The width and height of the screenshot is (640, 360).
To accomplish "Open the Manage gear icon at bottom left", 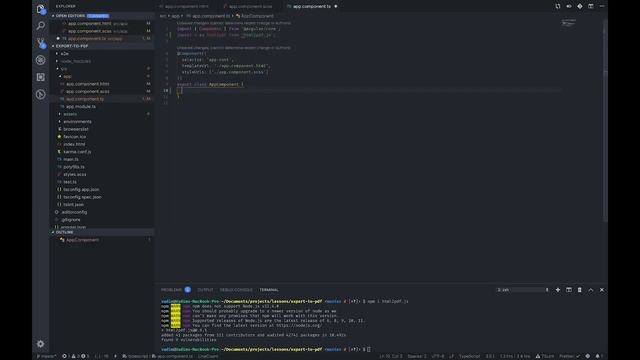I will pyautogui.click(x=40, y=344).
